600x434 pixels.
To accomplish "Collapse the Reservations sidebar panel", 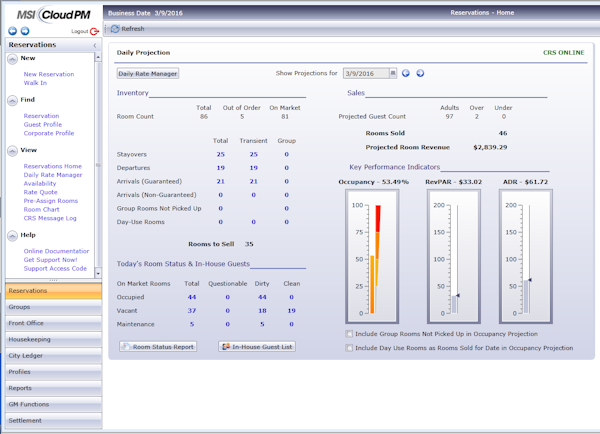I will point(93,45).
